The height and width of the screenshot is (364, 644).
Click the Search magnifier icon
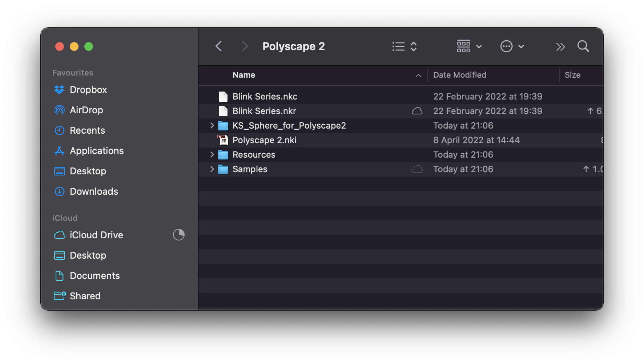coord(583,46)
